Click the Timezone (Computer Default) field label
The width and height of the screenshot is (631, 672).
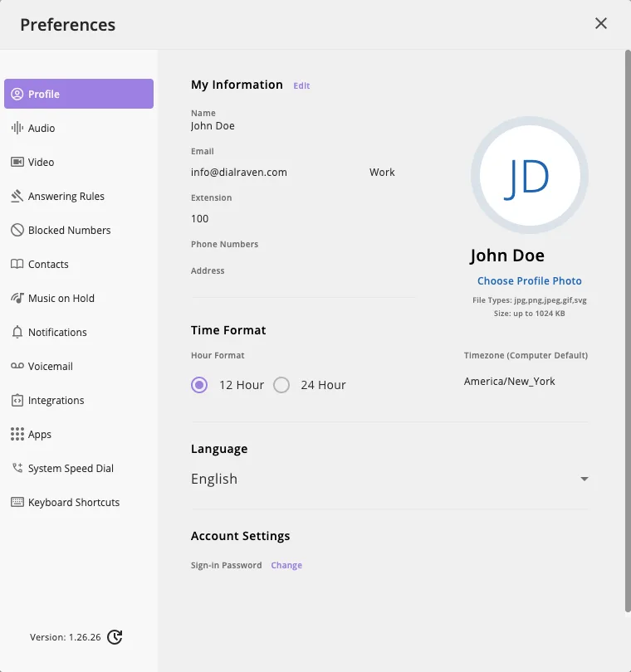coord(526,355)
